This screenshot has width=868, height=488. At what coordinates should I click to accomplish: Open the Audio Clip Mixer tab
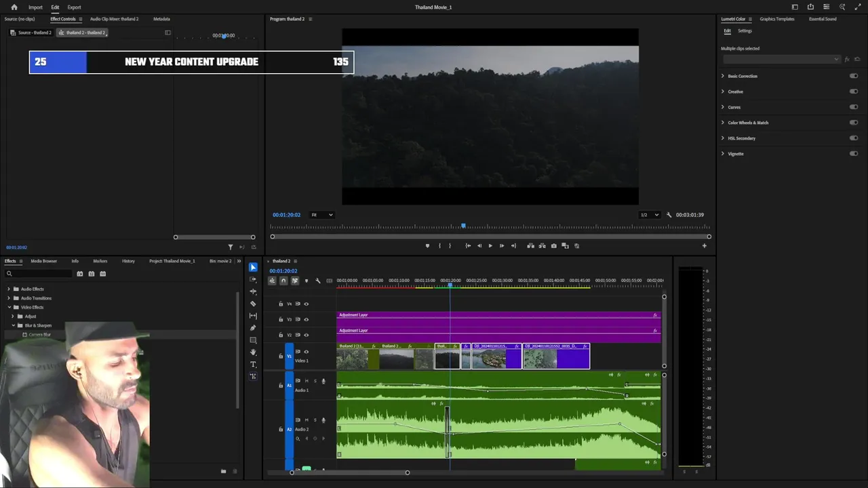(114, 19)
